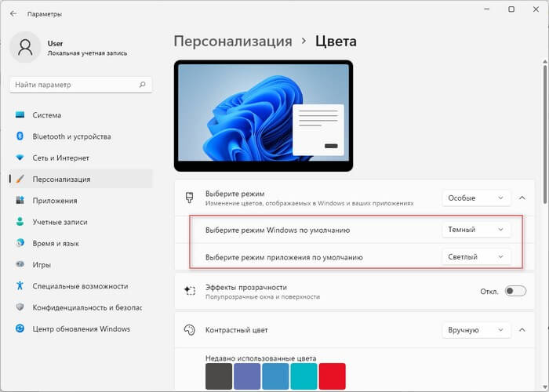Click the Найти параметр search field

pyautogui.click(x=81, y=85)
